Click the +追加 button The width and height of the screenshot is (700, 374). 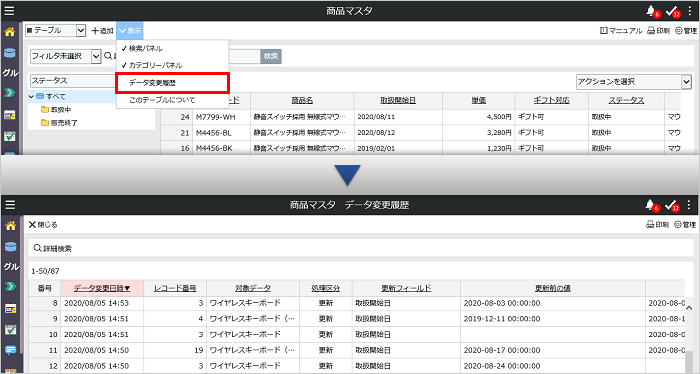coord(102,31)
